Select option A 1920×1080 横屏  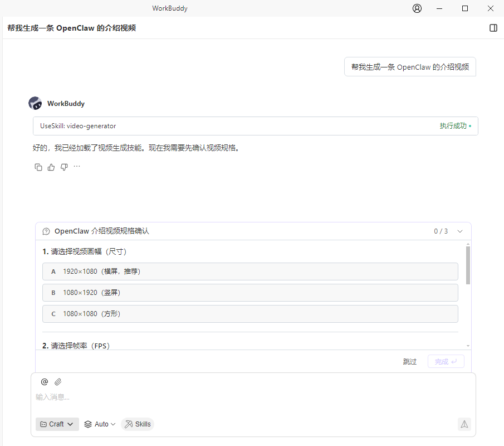(x=250, y=272)
